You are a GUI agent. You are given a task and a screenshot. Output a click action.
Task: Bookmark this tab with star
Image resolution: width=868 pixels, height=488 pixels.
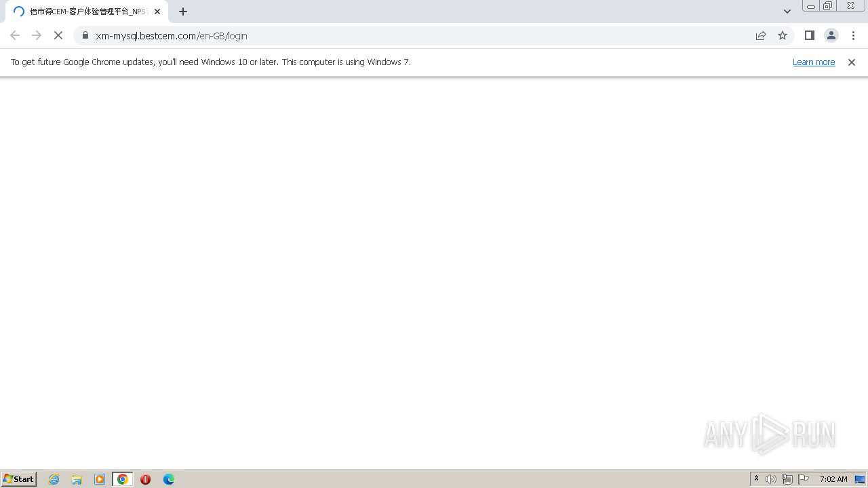coord(783,35)
